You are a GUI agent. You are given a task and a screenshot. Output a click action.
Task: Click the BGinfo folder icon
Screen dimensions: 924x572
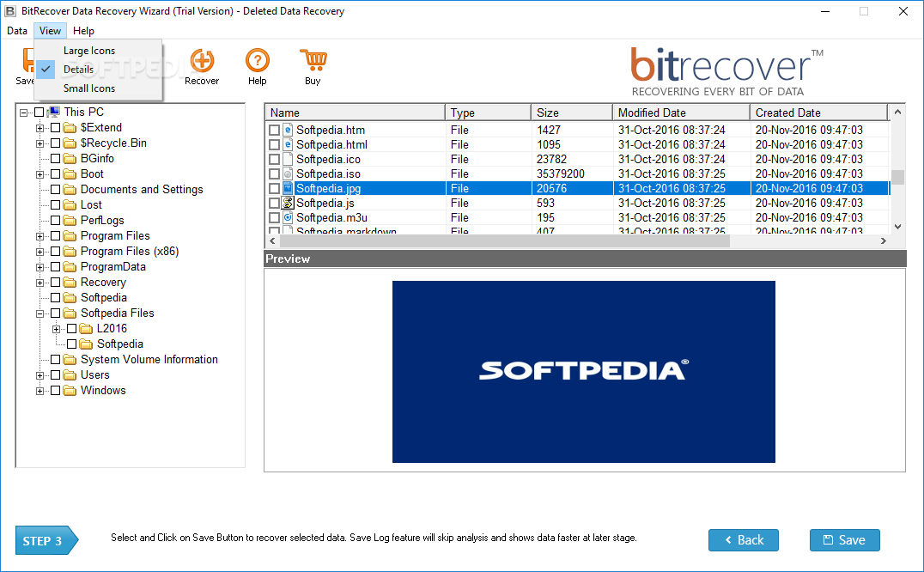[x=70, y=159]
